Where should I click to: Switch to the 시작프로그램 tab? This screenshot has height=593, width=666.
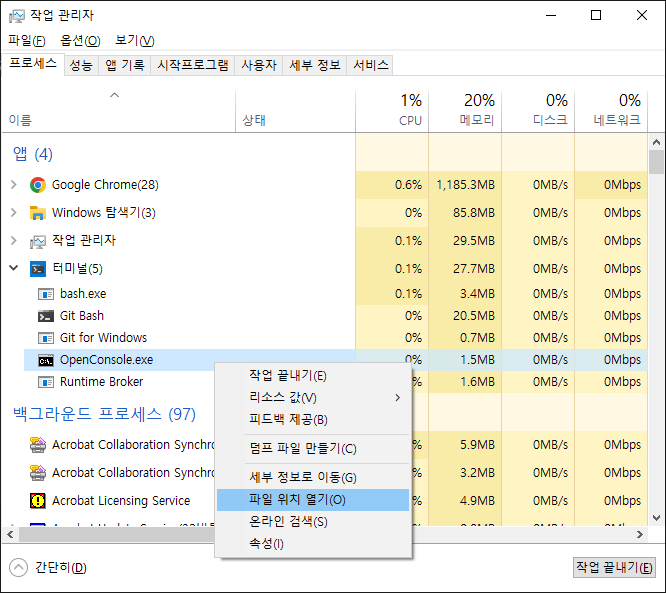pos(193,65)
